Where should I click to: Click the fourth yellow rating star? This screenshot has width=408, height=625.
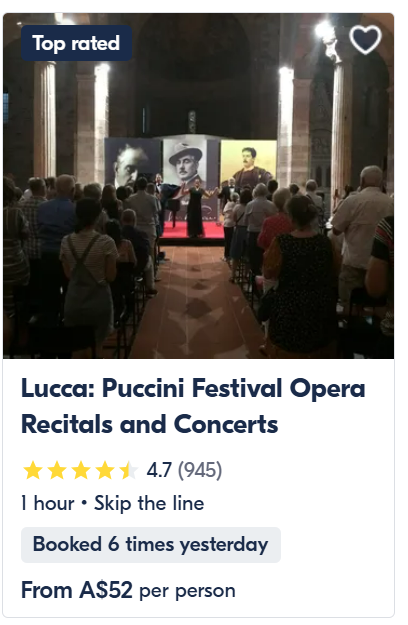tap(105, 470)
